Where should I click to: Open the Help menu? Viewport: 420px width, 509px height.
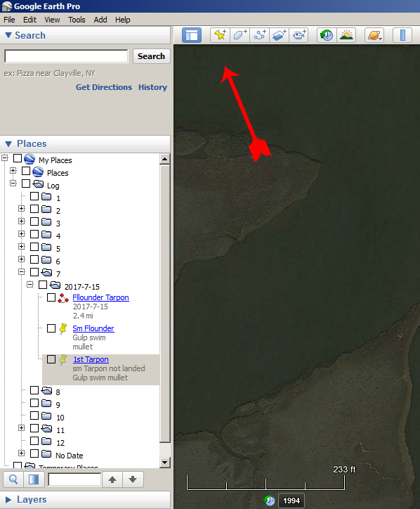click(123, 20)
